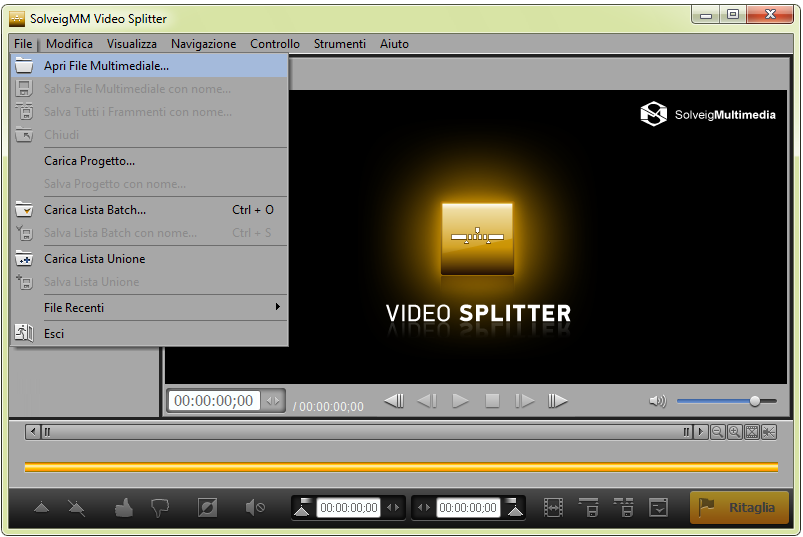Set fragment end marker icon

(x=514, y=508)
